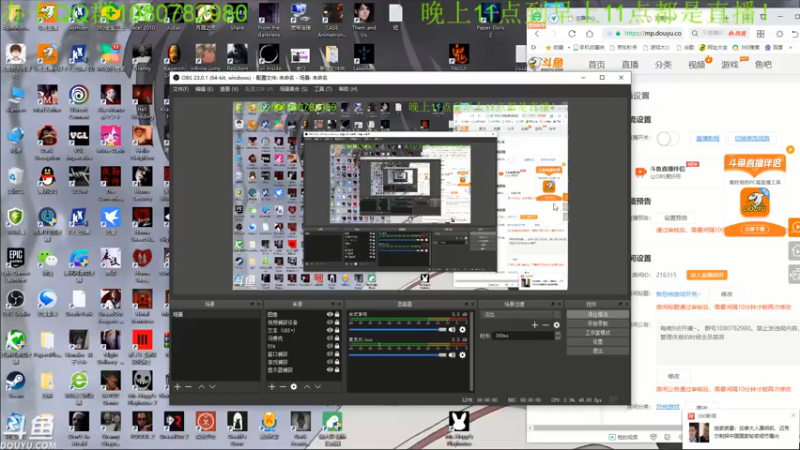Viewport: 800px width, 450px height.
Task: Open the 工具(T) menu in OBS
Action: click(323, 89)
